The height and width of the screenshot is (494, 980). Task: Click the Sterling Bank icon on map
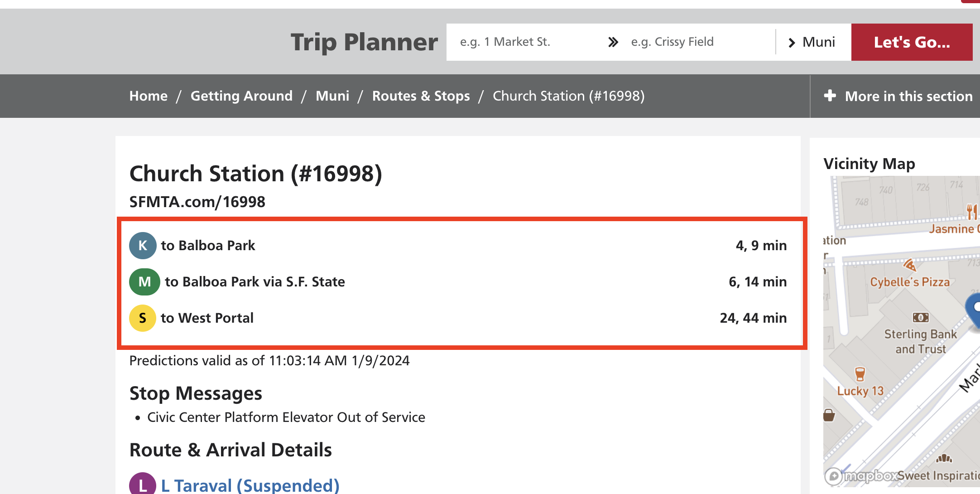921,317
